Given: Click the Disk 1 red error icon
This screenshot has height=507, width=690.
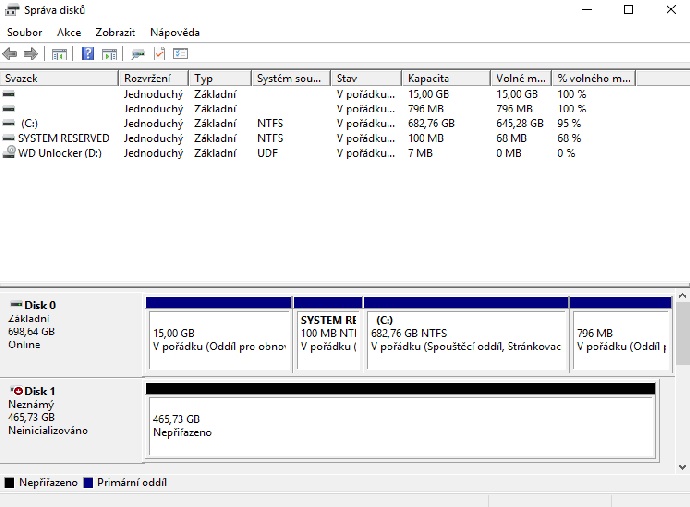Looking at the screenshot, I should 17,391.
